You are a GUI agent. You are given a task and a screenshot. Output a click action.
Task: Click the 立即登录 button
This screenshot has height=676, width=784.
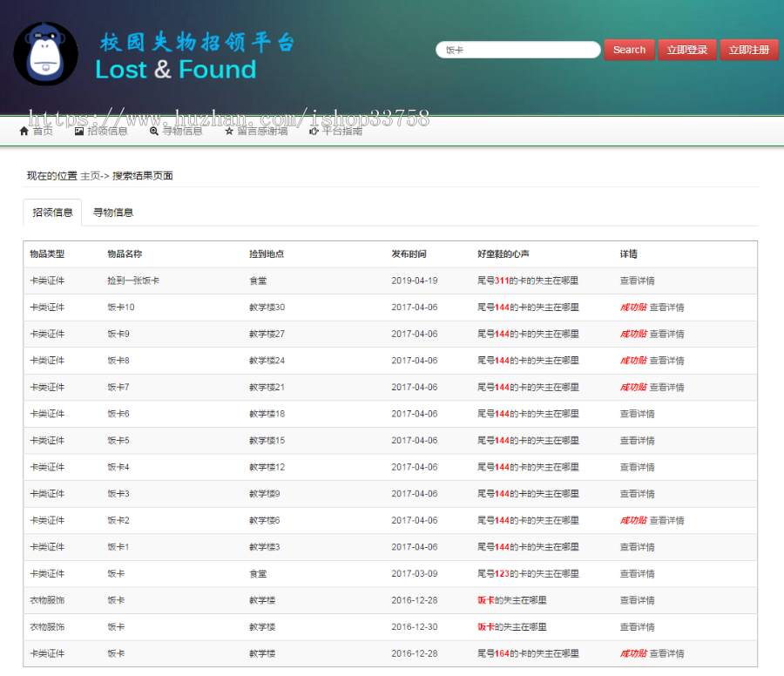[x=687, y=50]
